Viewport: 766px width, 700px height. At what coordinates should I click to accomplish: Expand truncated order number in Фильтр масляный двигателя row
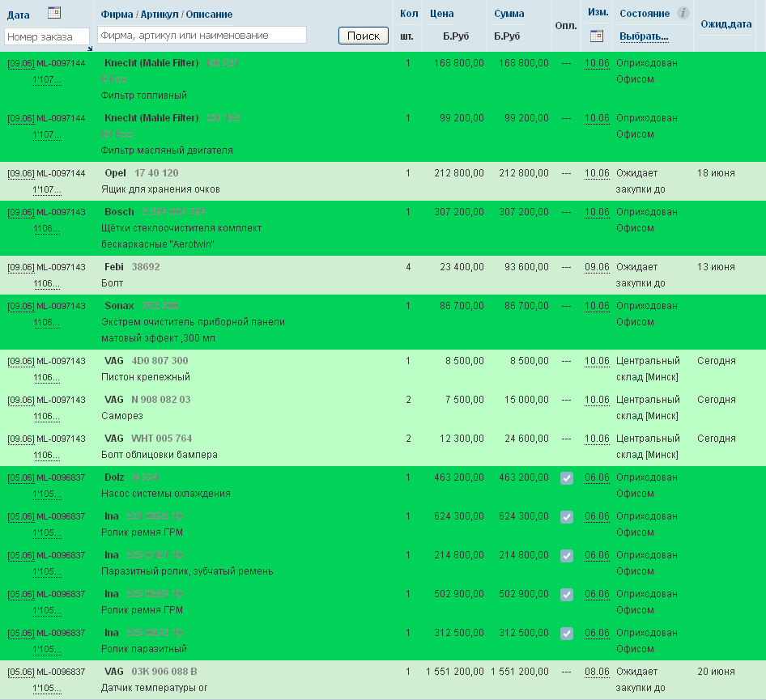[47, 134]
